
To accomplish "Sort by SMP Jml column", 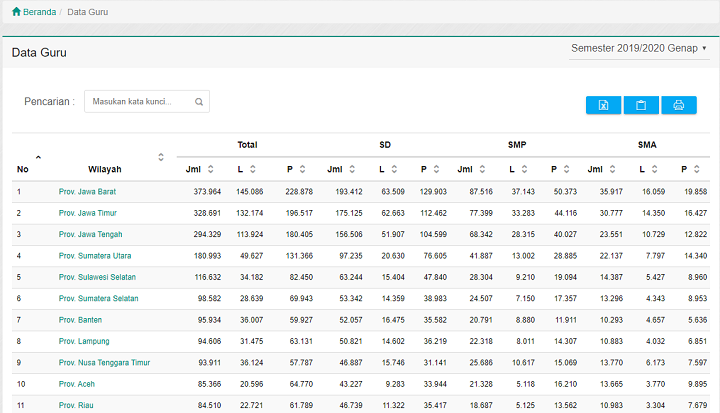I will pos(482,169).
